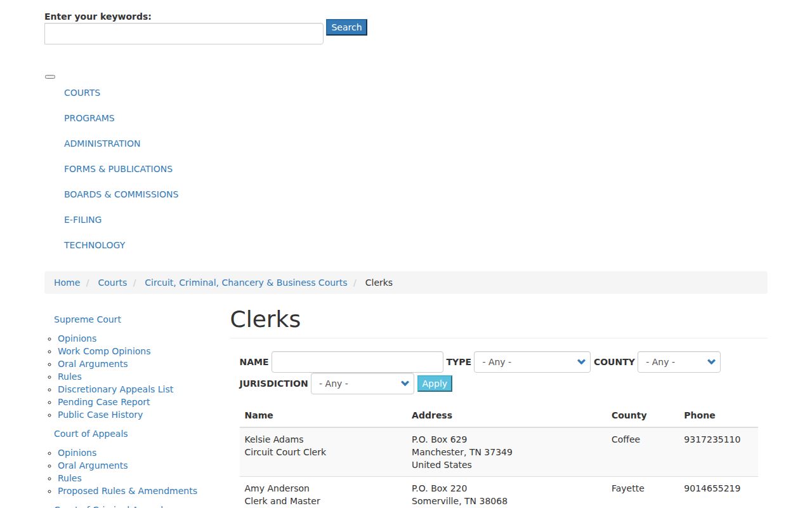The image size is (812, 508).
Task: Open the BOARDS & COMMISSIONS menu
Action: click(x=121, y=194)
